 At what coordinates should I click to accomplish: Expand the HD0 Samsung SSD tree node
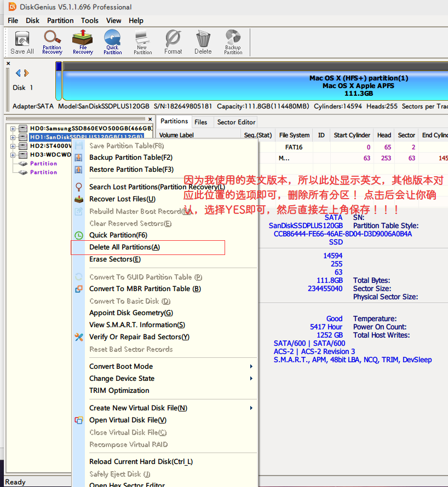[x=13, y=129]
